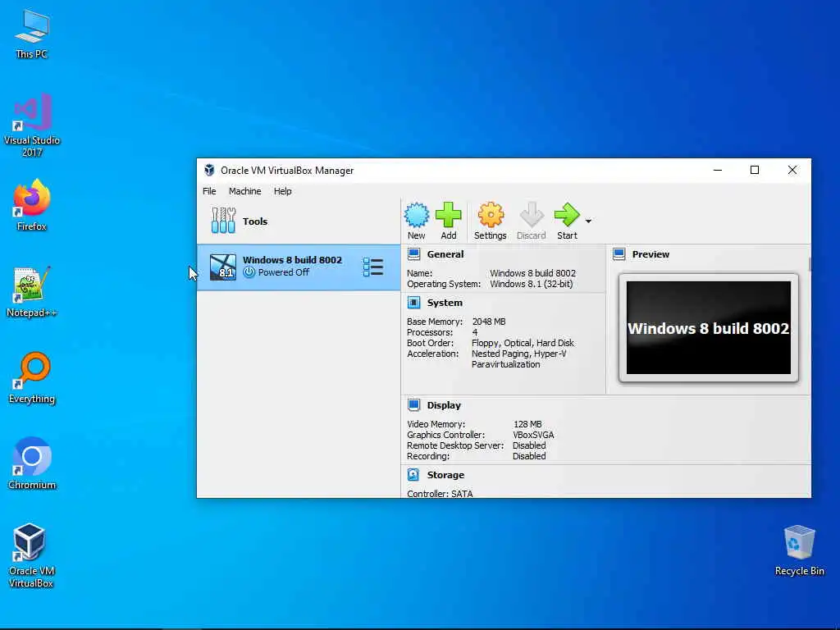Image resolution: width=840 pixels, height=630 pixels.
Task: Click the 'VBoxSVGA' graphics controller value
Action: pyautogui.click(x=533, y=435)
